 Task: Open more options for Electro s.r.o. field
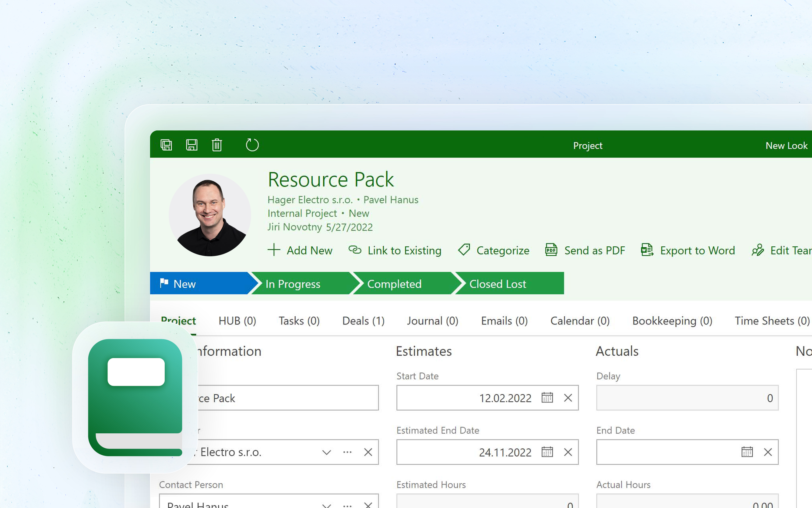[x=347, y=452]
